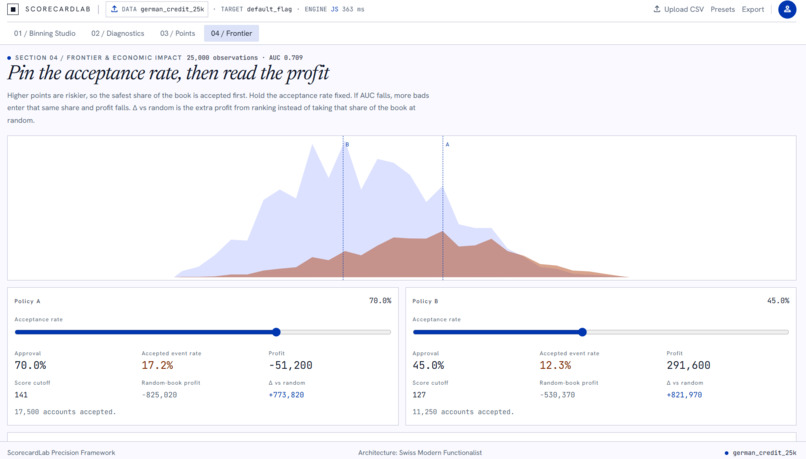
Task: Open the DATA german_credit_25k dataset selector
Action: [x=157, y=9]
